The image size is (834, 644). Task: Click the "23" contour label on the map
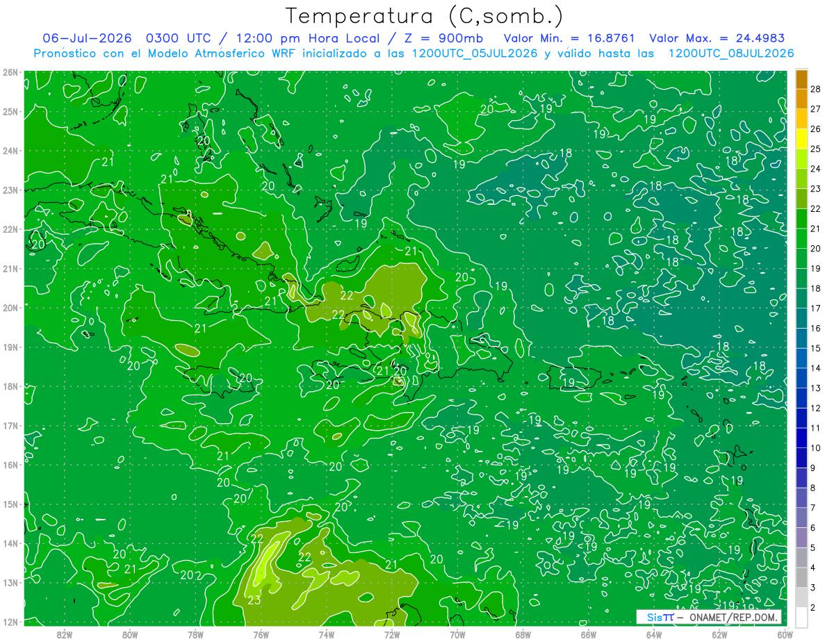254,600
